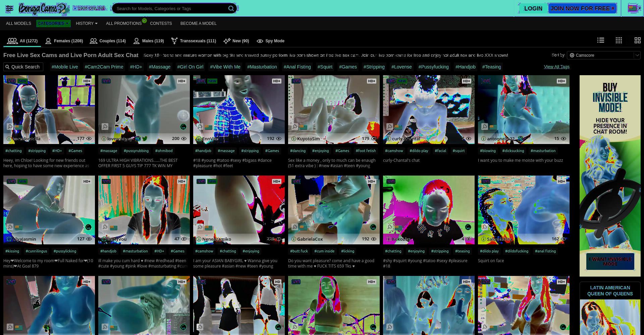Click green toy icon on GabrielaCox card

pyautogui.click(x=373, y=227)
